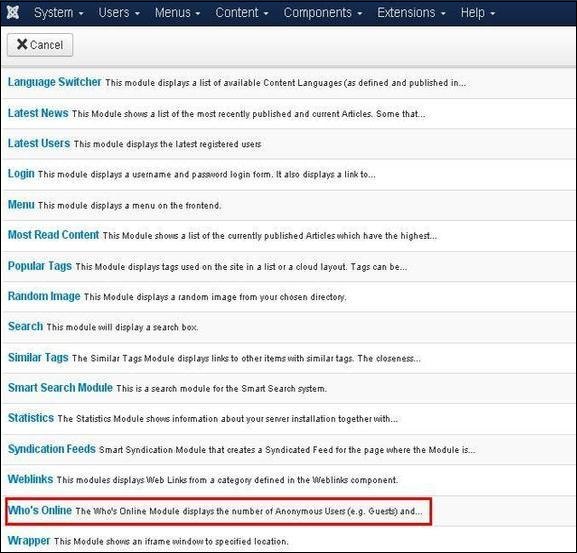Click description 'This module will display a search box.'
The height and width of the screenshot is (553, 577).
click(122, 327)
